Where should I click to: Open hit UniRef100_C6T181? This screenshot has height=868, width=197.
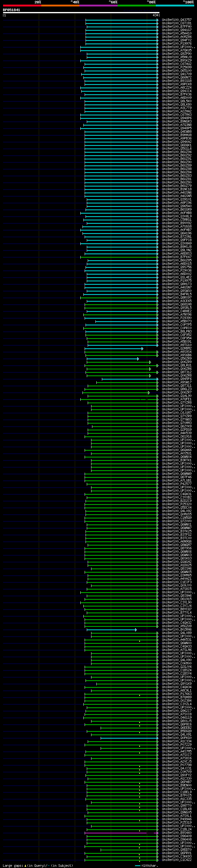[176, 23]
